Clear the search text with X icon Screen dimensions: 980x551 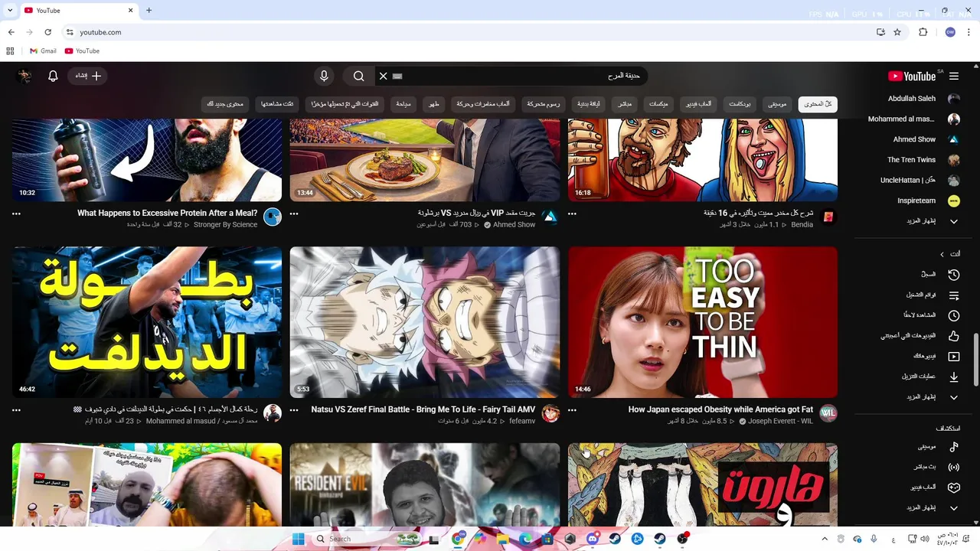coord(383,76)
